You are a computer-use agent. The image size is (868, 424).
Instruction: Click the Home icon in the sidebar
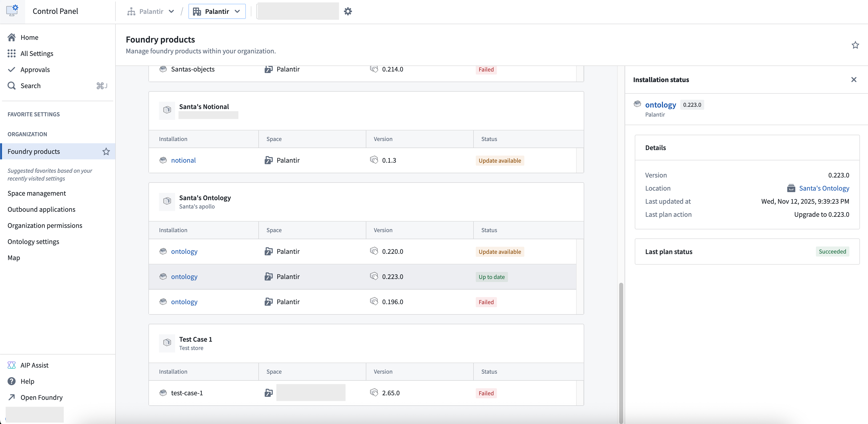tap(12, 37)
